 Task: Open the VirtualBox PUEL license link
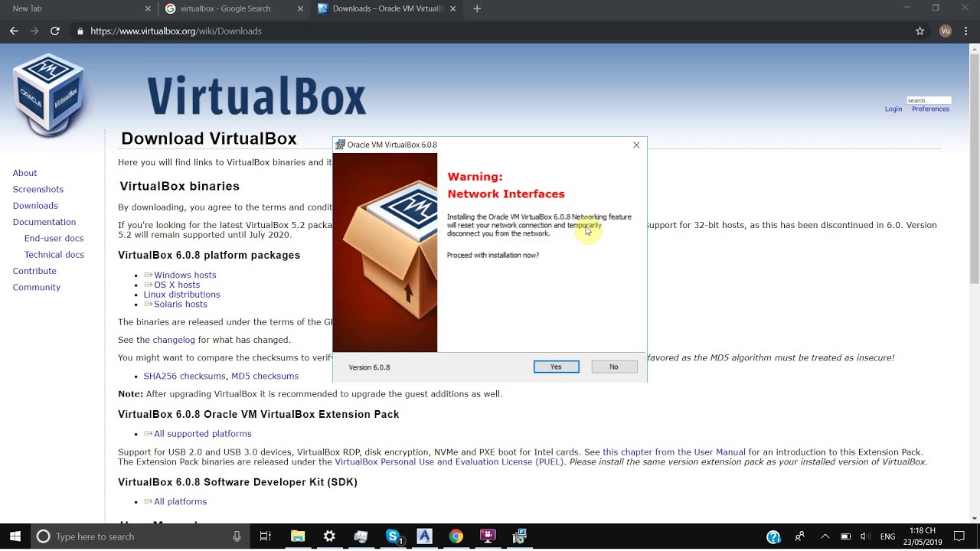449,461
